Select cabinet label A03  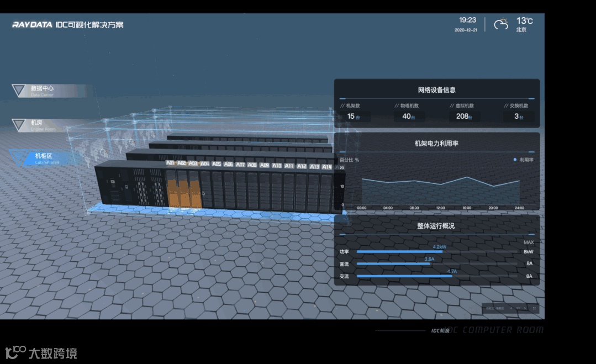click(193, 163)
